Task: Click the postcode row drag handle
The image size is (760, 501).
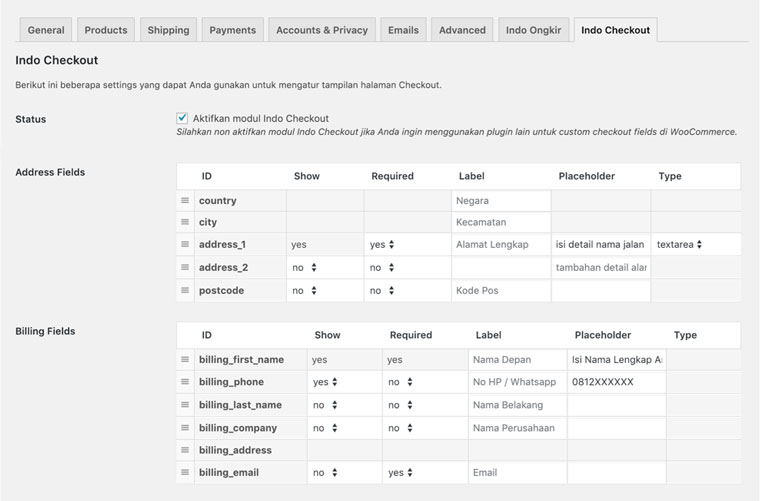Action: pyautogui.click(x=185, y=290)
